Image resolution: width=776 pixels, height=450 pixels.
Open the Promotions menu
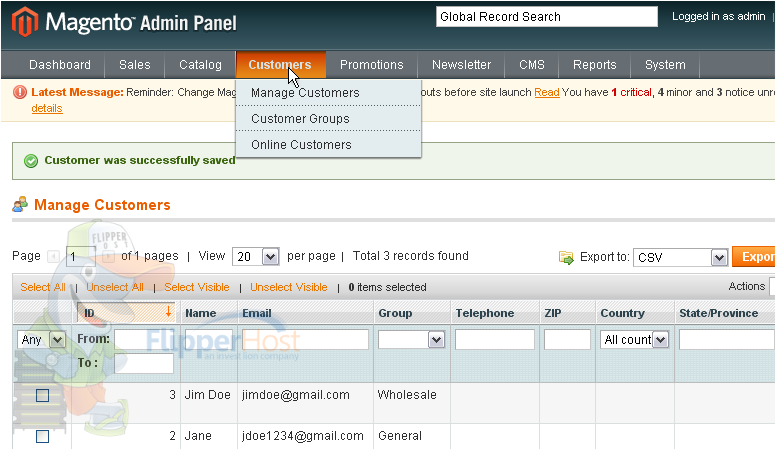pyautogui.click(x=372, y=65)
